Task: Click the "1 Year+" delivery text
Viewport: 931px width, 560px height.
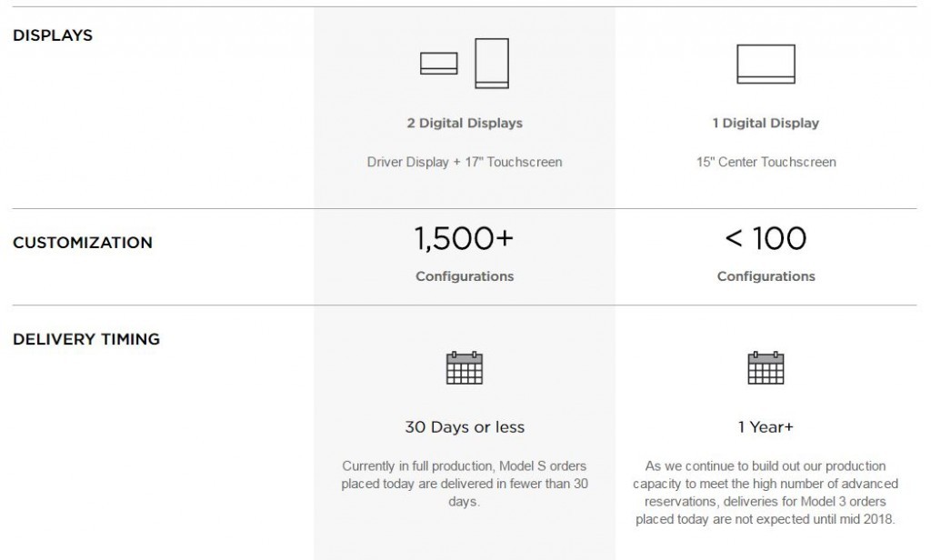Action: [766, 427]
